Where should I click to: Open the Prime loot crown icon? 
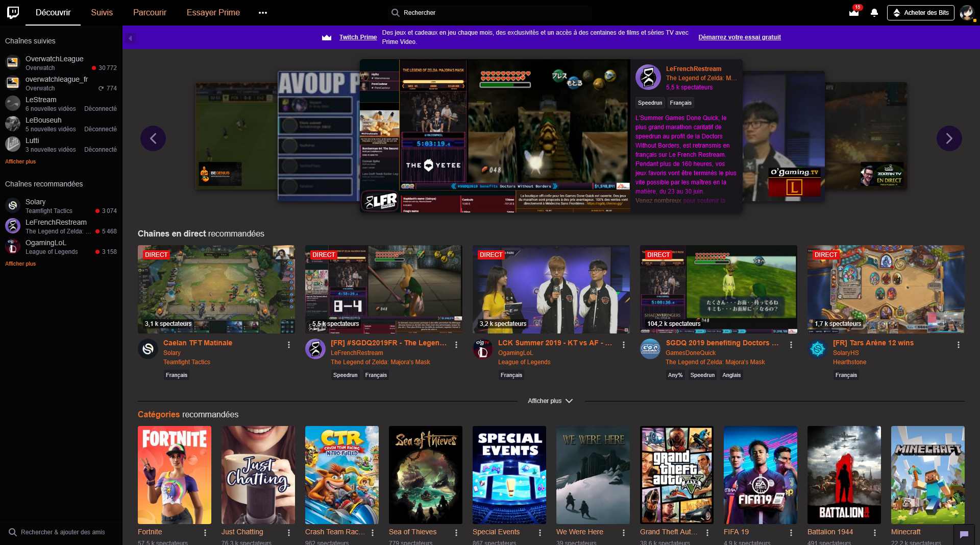click(x=853, y=12)
